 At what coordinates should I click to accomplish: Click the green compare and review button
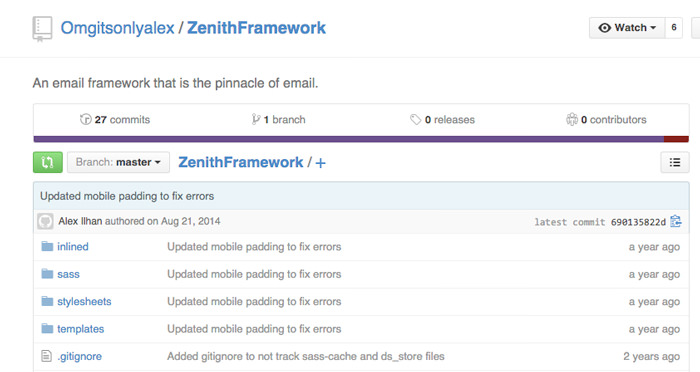pos(48,162)
